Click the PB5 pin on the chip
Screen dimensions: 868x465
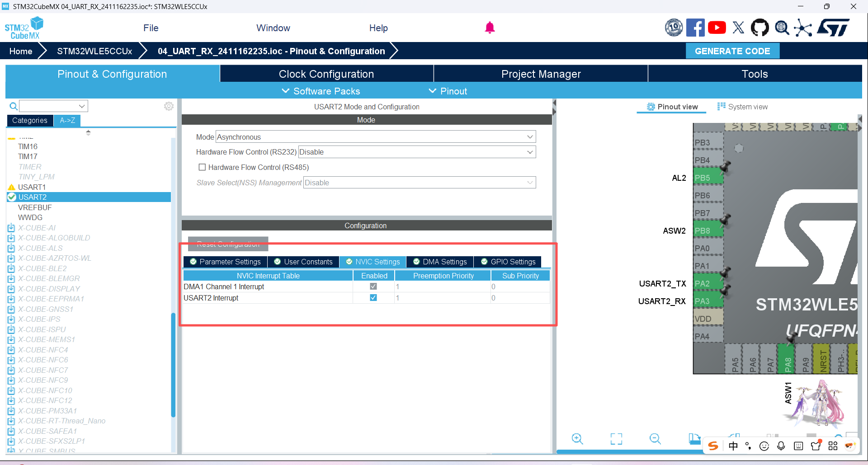(708, 178)
